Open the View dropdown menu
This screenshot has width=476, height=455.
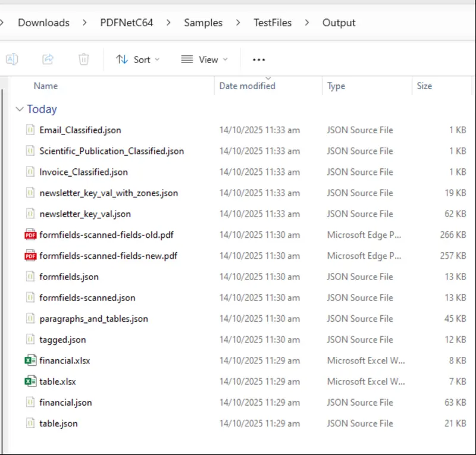[x=204, y=59]
